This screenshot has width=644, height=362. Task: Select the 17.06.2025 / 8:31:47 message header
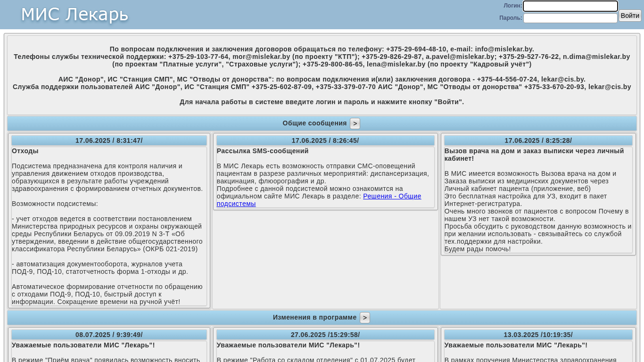109,140
